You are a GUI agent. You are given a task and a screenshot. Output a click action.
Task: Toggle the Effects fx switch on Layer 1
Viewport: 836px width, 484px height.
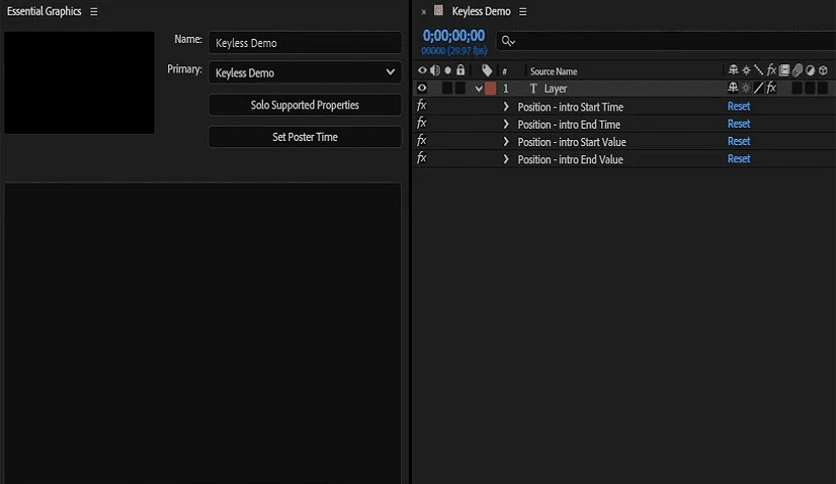[771, 88]
